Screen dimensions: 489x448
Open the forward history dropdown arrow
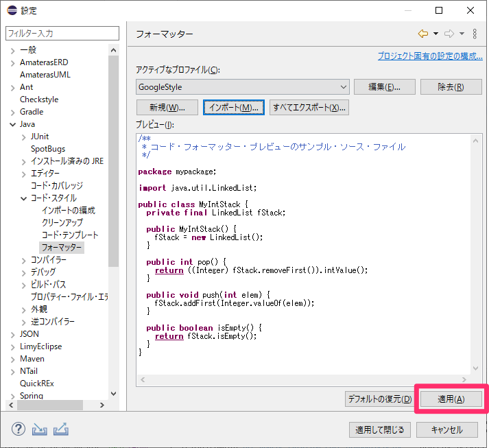pyautogui.click(x=462, y=34)
